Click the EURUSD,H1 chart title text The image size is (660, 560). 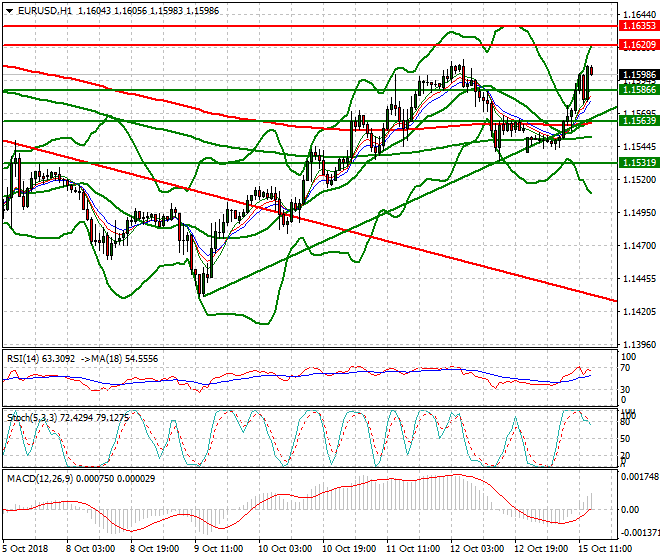tap(45, 11)
